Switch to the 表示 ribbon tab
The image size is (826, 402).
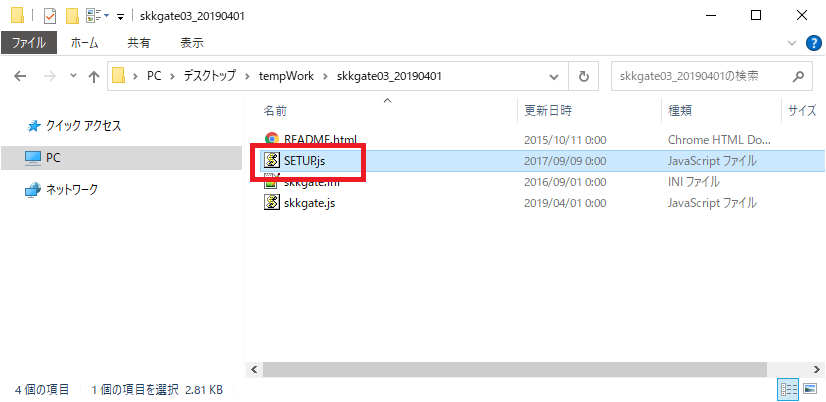[x=192, y=43]
